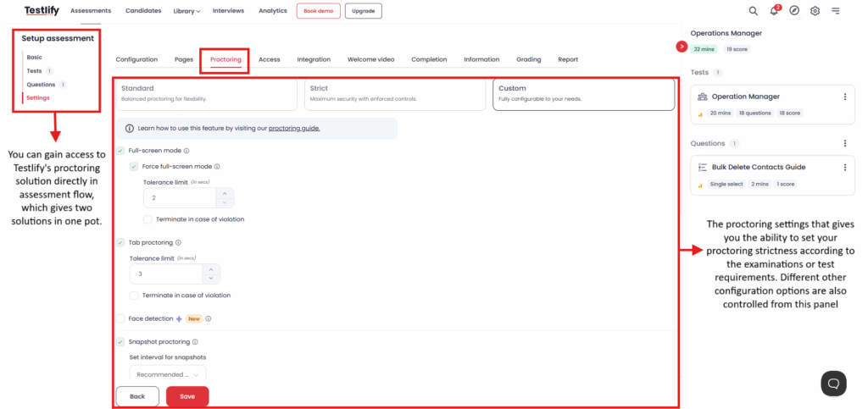Select the Strict proctoring preset

click(395, 94)
